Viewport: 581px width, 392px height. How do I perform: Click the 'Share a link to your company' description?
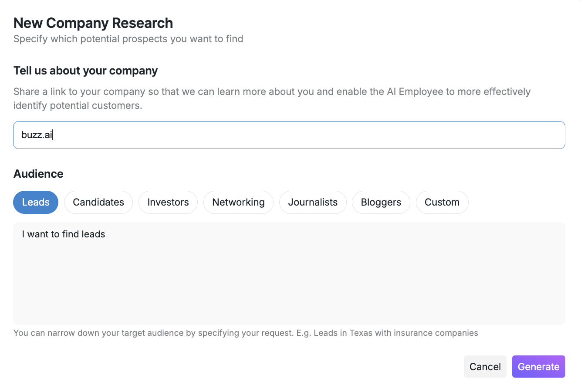point(78,92)
